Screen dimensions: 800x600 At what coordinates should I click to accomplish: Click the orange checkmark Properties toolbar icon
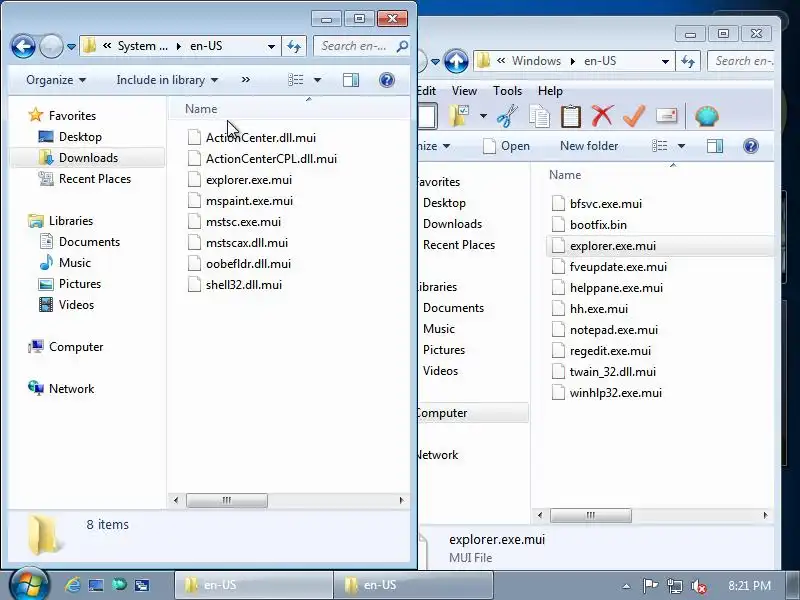(634, 116)
